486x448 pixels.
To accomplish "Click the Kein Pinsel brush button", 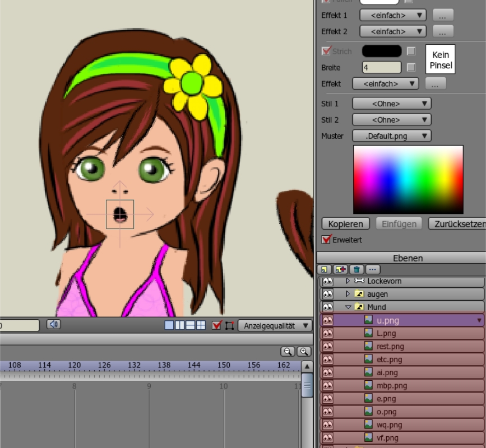I will (441, 59).
